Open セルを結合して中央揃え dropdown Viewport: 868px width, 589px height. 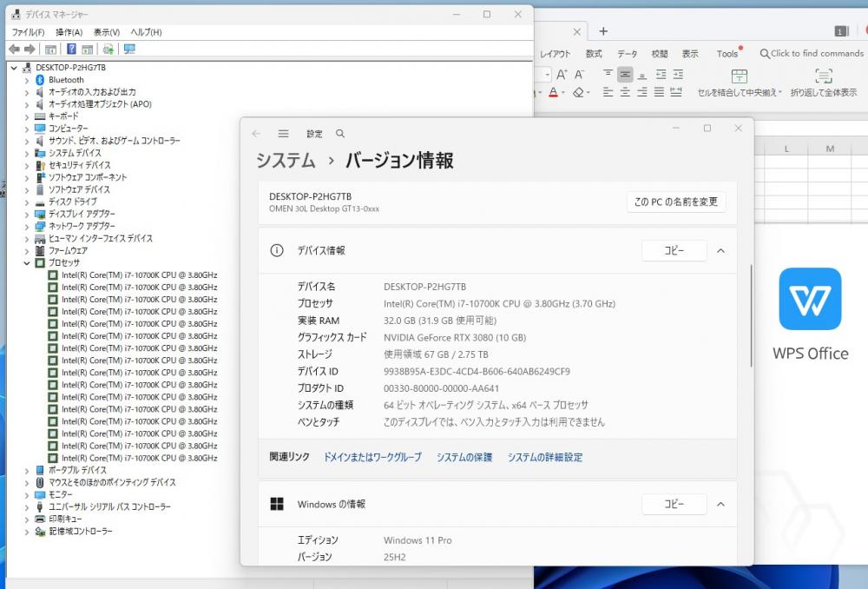point(780,93)
